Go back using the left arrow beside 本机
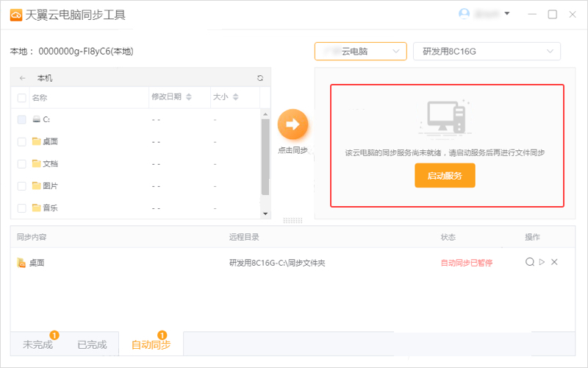 point(23,78)
